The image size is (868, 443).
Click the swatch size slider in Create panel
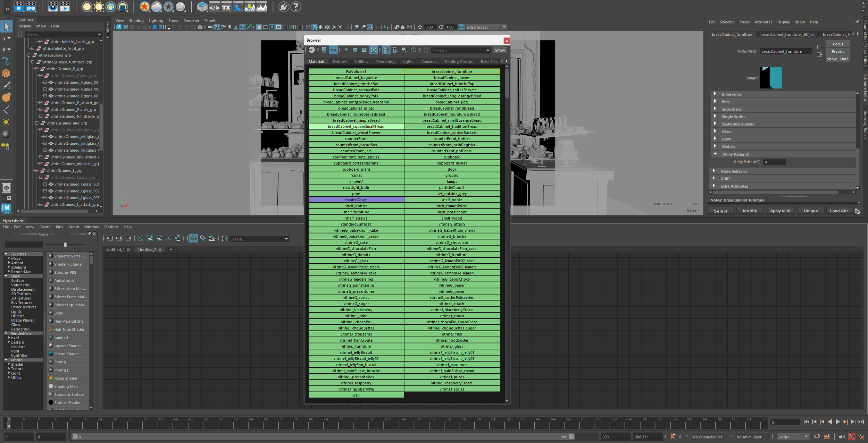65,245
